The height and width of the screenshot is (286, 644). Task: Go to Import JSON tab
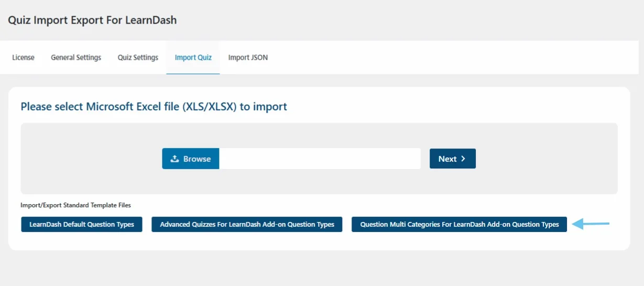[x=248, y=58]
